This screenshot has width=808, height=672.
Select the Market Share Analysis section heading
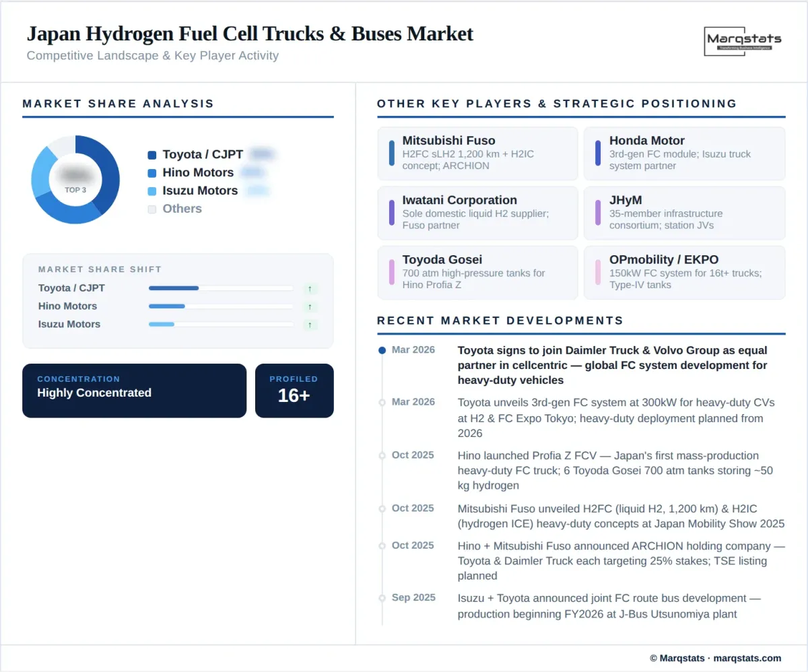point(118,104)
